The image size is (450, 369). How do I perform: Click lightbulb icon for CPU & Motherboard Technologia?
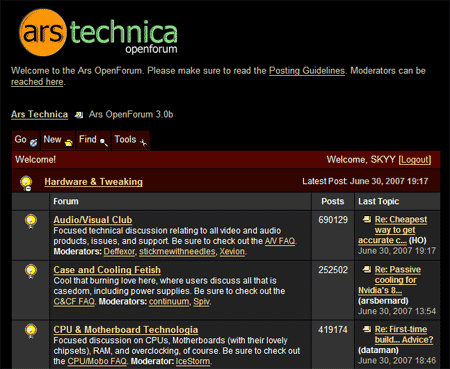(x=31, y=331)
